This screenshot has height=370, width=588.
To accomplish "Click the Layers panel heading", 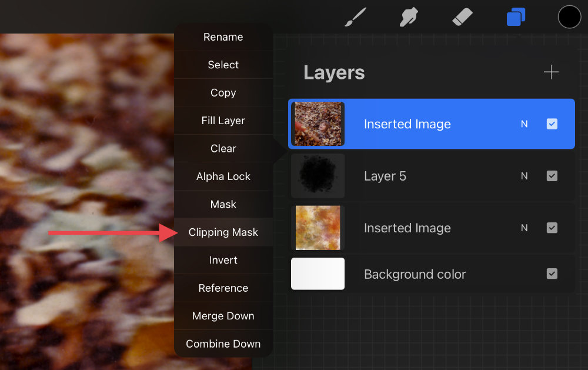I will pyautogui.click(x=334, y=73).
